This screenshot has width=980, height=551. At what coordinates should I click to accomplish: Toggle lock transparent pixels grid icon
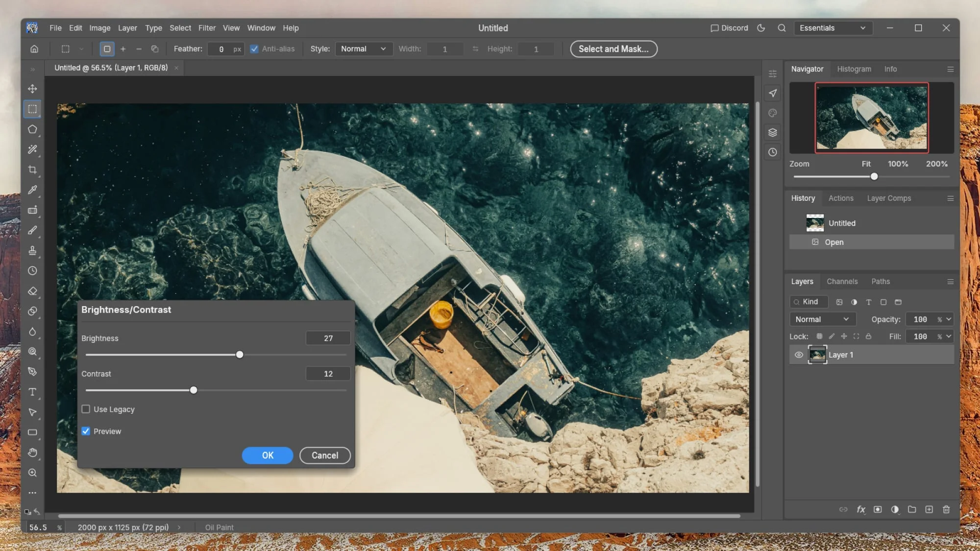[x=819, y=336]
